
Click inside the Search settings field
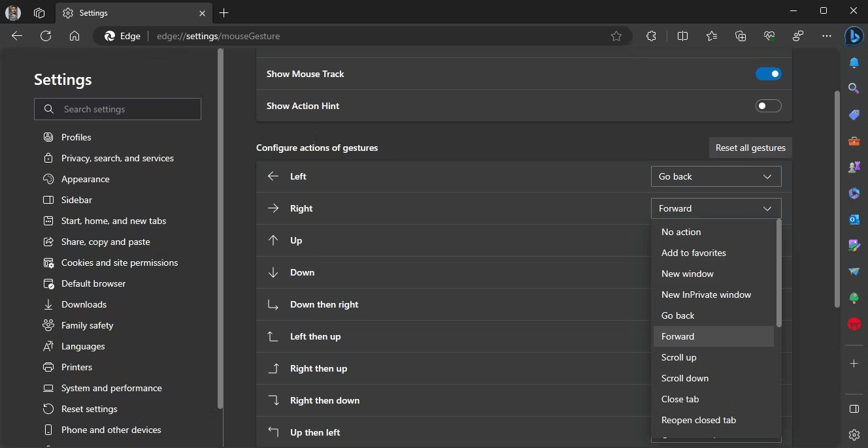[118, 108]
